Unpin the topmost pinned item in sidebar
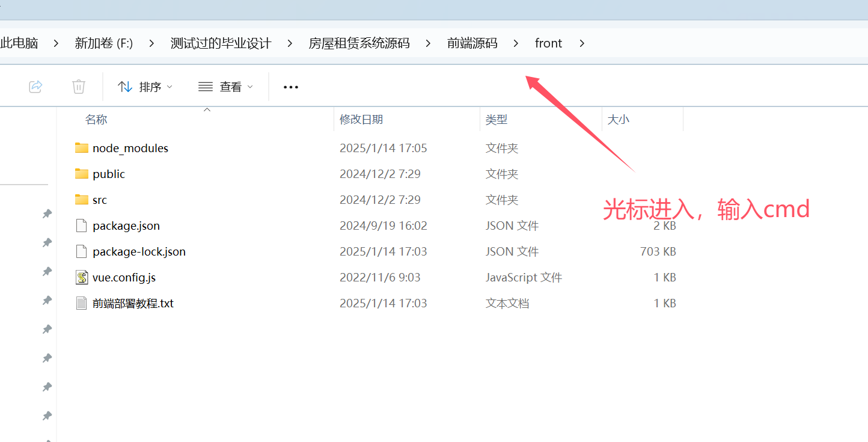 click(x=47, y=213)
